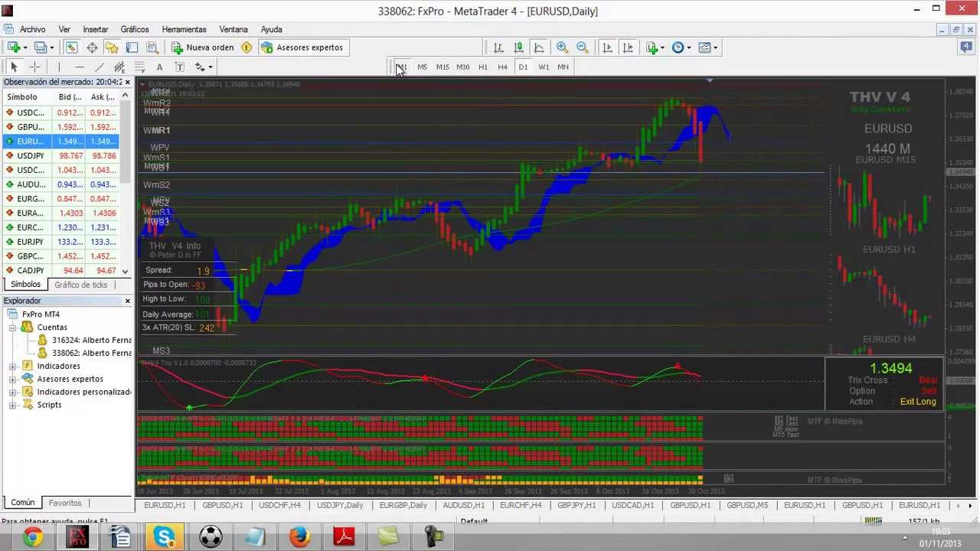Select the H4 timeframe
980x551 pixels.
pos(503,67)
